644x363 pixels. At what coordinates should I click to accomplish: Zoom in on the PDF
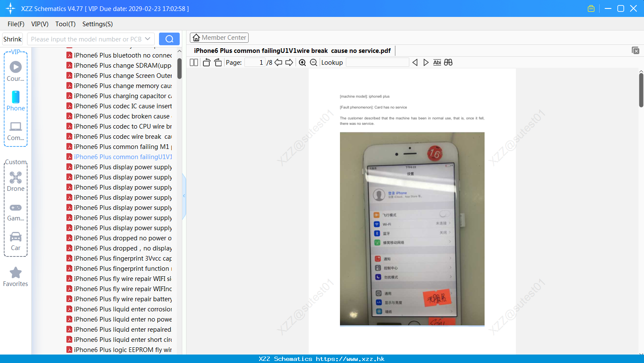click(302, 63)
